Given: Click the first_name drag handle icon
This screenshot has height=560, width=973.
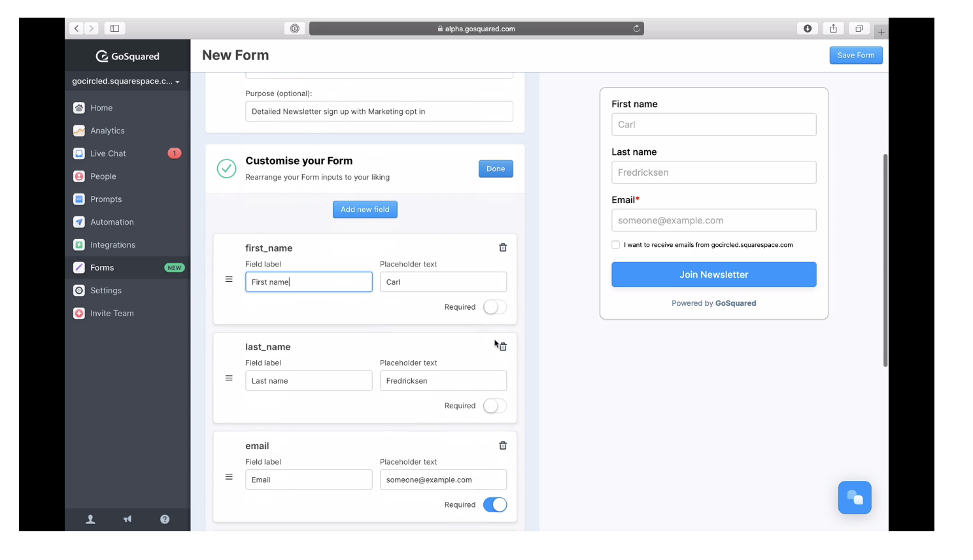Looking at the screenshot, I should [x=229, y=279].
